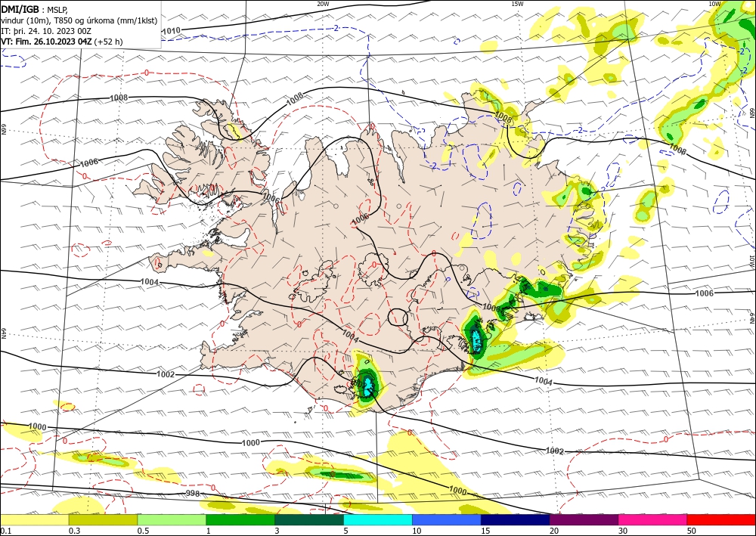Click the yellow 0.1–0.3 legend swatch
This screenshot has height=536, width=756.
click(34, 519)
